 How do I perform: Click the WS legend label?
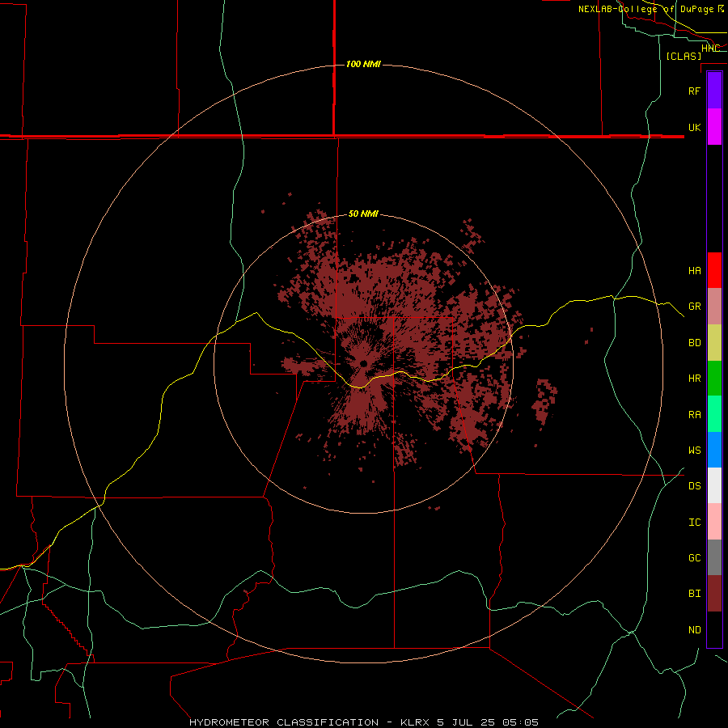pos(694,451)
